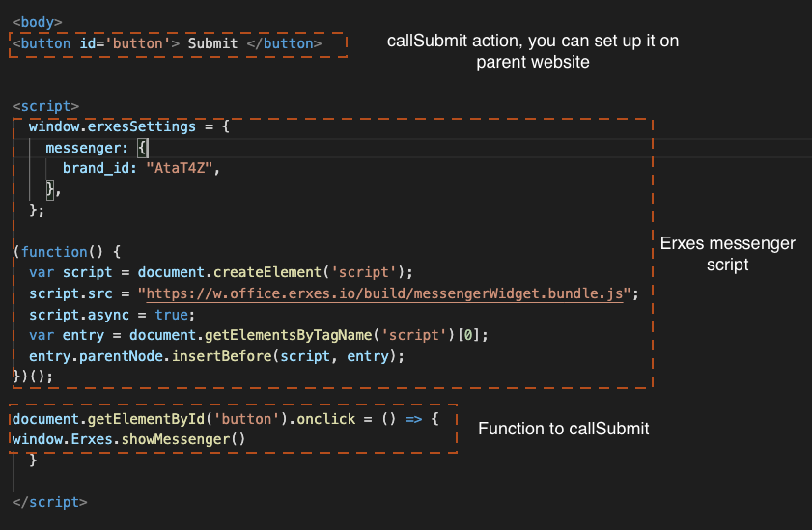
Task: Click the window.Erxes.showMessenger() call
Action: 128,439
